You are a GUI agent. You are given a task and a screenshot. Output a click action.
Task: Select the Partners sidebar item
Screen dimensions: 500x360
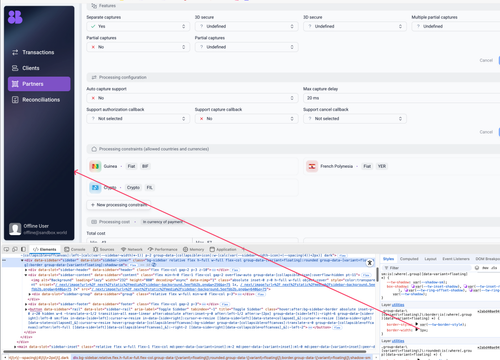tap(39, 84)
